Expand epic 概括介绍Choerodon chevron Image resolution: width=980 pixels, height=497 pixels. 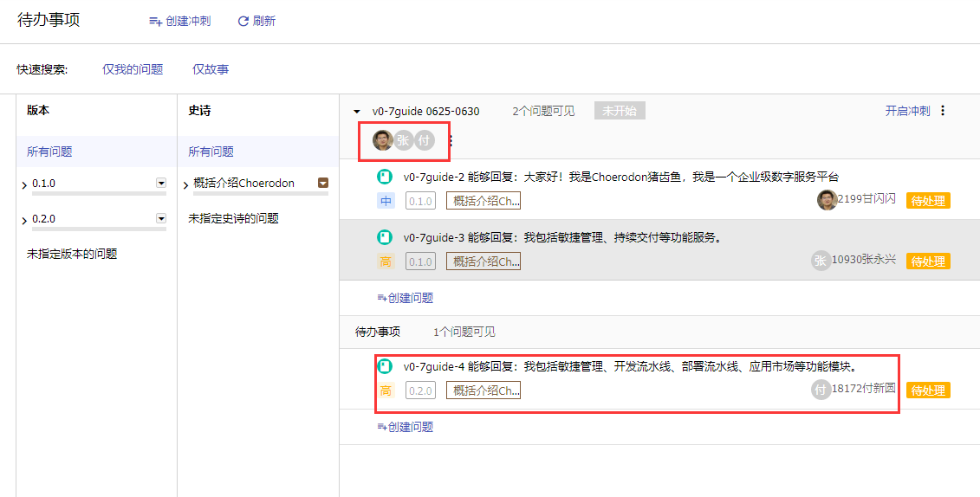pos(186,185)
